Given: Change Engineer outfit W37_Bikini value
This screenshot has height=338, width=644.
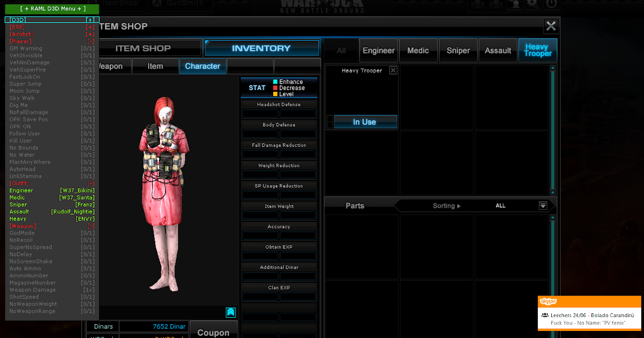Looking at the screenshot, I should 77,190.
